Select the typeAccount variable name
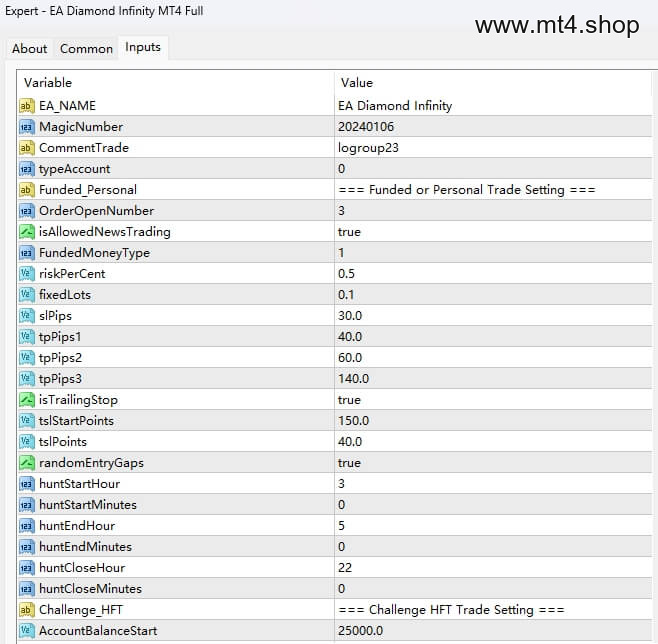 point(75,169)
